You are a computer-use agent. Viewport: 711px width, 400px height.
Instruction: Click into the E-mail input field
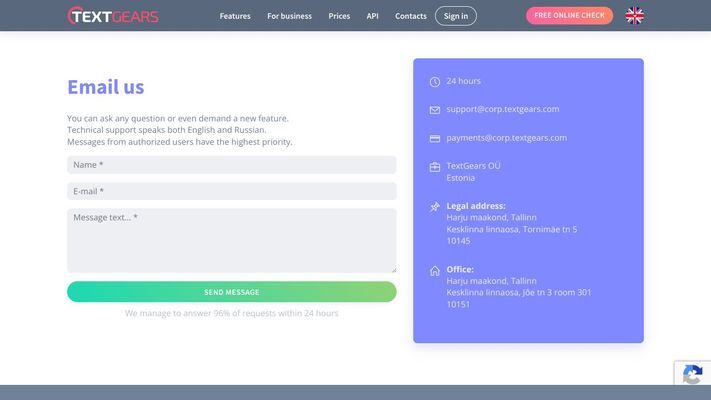pyautogui.click(x=231, y=191)
